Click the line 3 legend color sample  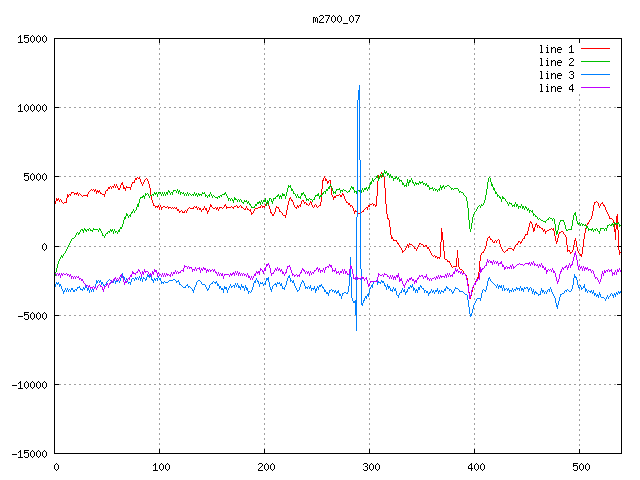pyautogui.click(x=596, y=75)
